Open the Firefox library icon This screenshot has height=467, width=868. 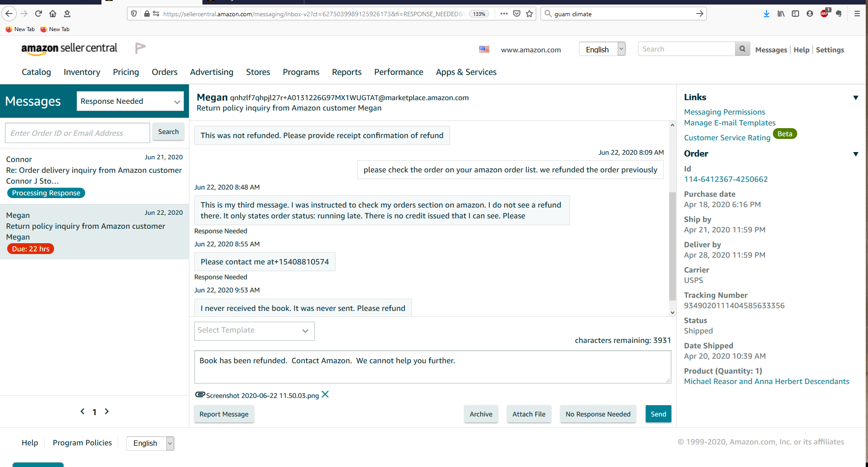781,14
